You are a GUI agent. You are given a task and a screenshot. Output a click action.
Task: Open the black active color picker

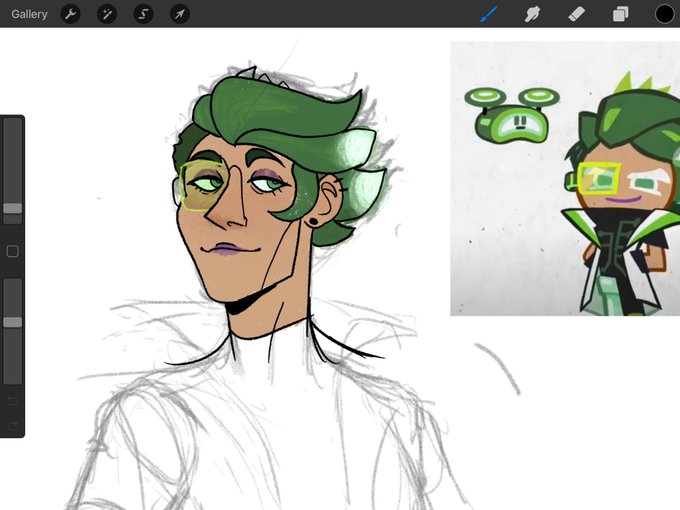(664, 14)
